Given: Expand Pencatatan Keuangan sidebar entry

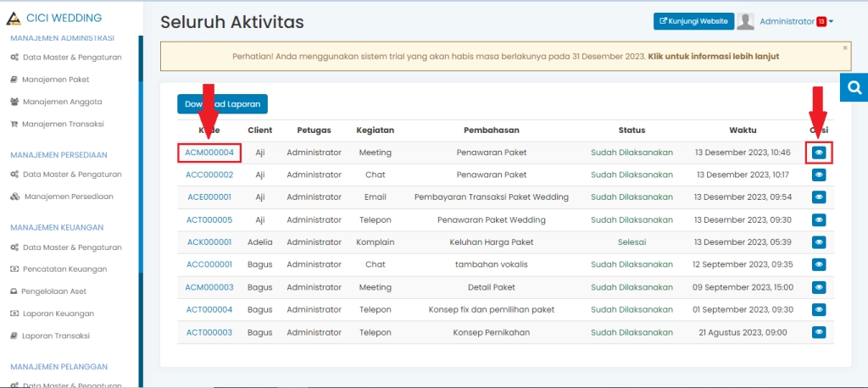Looking at the screenshot, I should pyautogui.click(x=64, y=269).
